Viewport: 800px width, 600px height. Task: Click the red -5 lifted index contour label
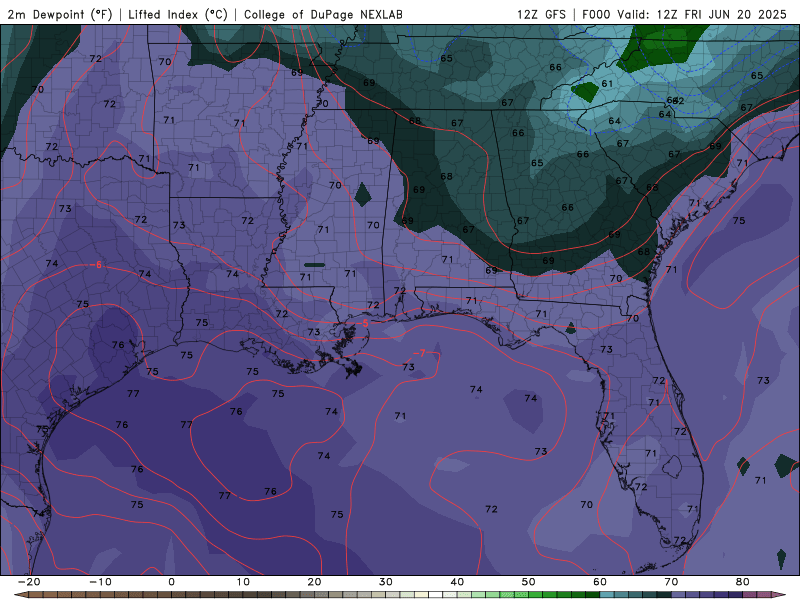(x=363, y=323)
